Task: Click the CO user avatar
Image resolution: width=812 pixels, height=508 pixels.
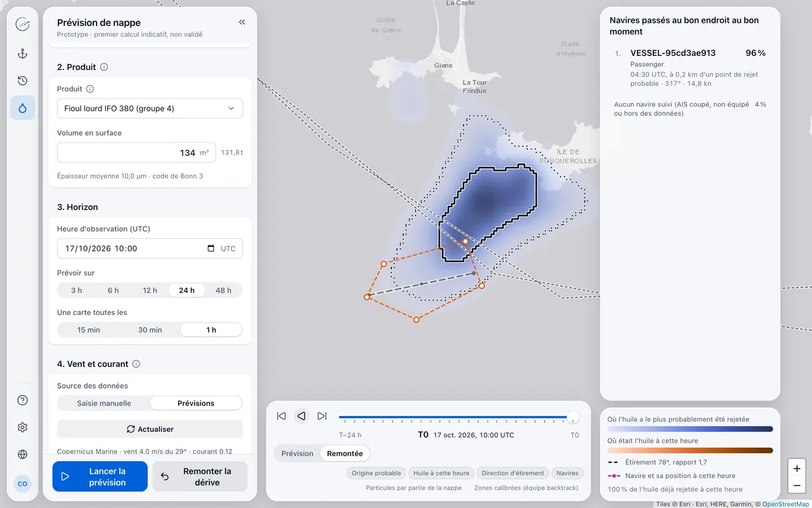Action: coord(22,484)
